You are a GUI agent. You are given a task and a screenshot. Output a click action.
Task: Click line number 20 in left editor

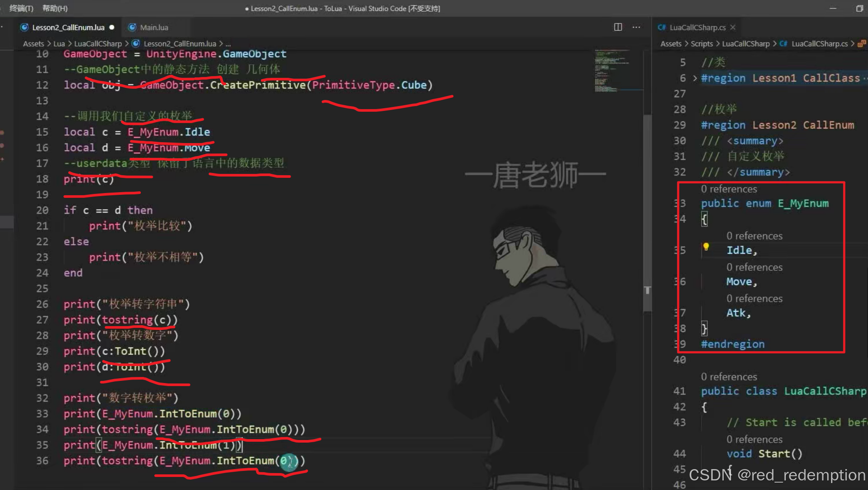click(x=42, y=210)
